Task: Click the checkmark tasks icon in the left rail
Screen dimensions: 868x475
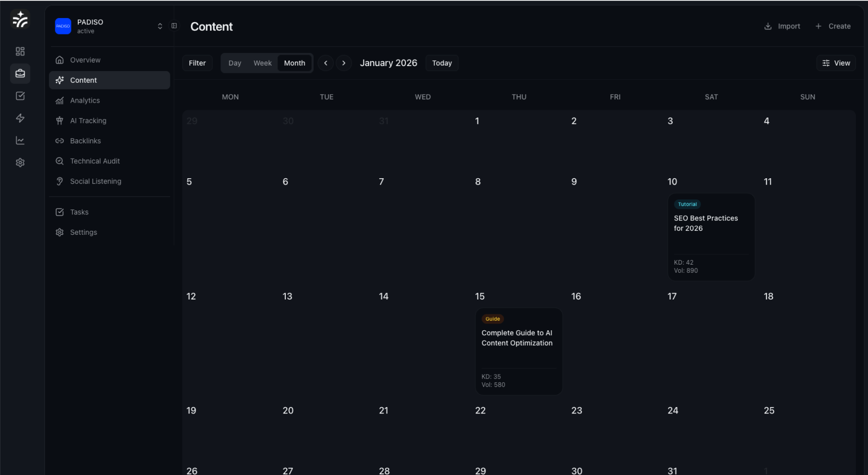Action: coord(20,95)
